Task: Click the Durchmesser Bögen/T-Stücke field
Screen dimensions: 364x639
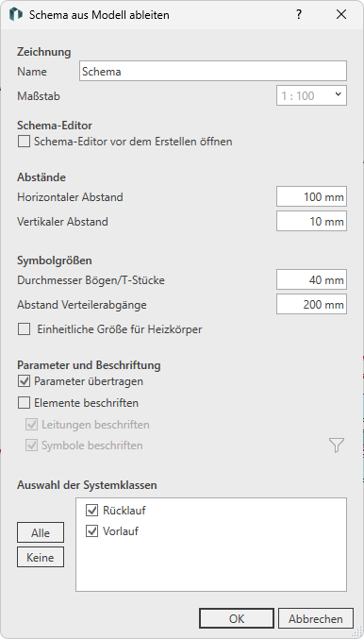Action: (311, 280)
